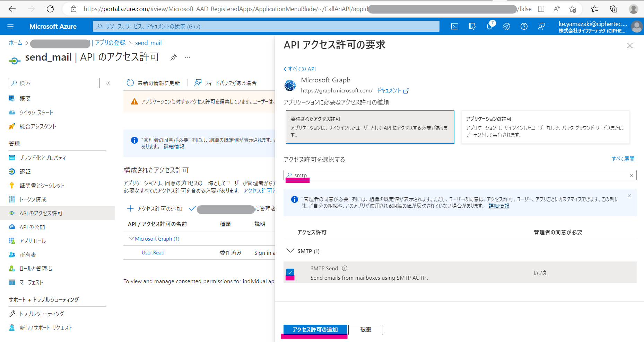The image size is (644, 342).
Task: Go back to すべての API
Action: coord(300,69)
